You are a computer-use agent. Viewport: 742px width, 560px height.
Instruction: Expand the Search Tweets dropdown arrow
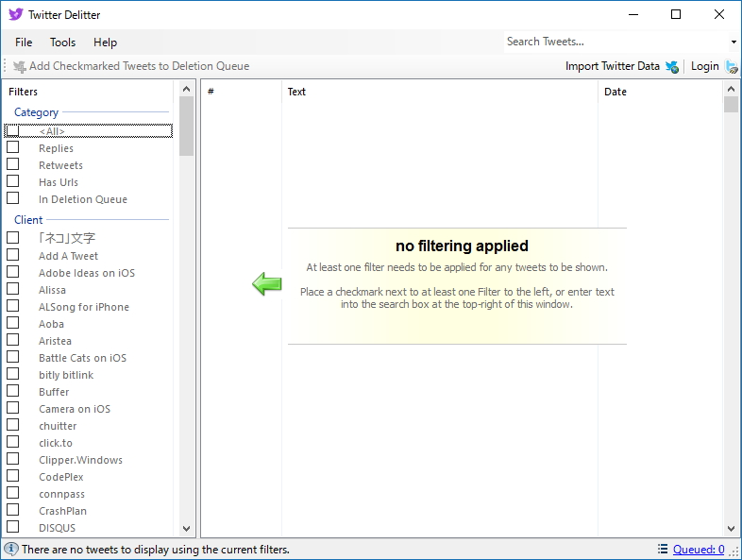coord(734,42)
